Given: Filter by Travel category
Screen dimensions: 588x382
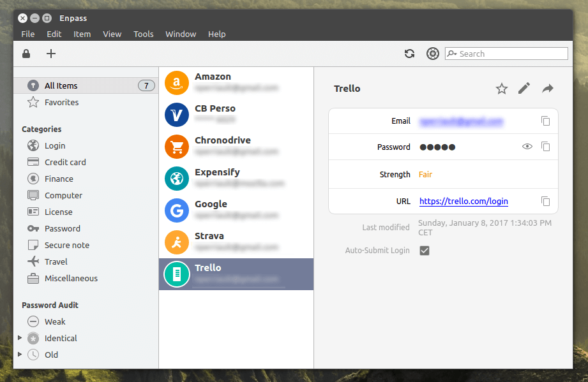Looking at the screenshot, I should pyautogui.click(x=86, y=261).
